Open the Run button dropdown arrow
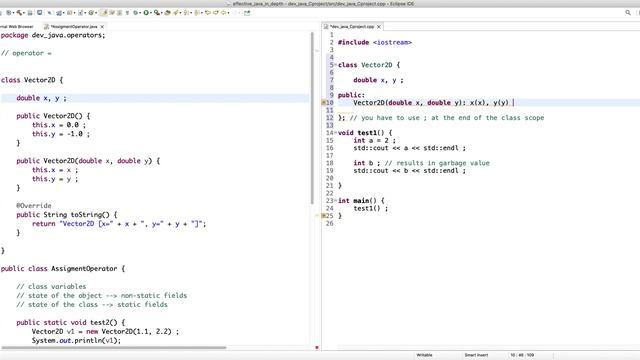Screen dimensions: 640x360 151,13
